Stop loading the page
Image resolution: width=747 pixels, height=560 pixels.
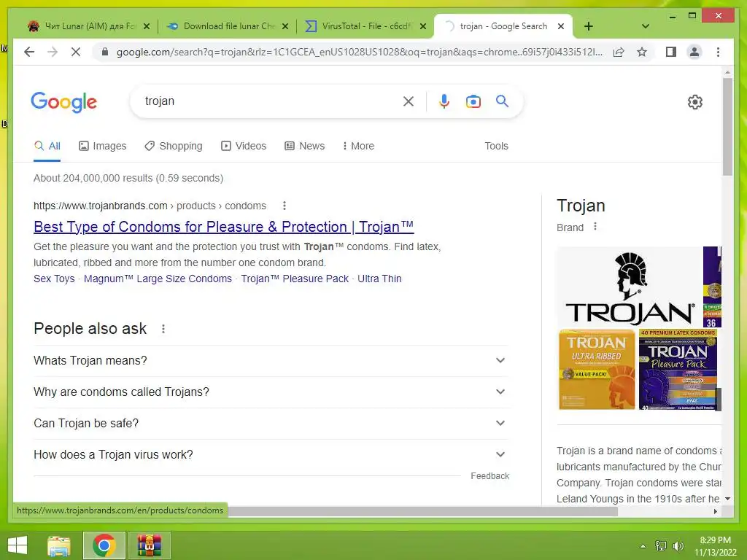(76, 52)
